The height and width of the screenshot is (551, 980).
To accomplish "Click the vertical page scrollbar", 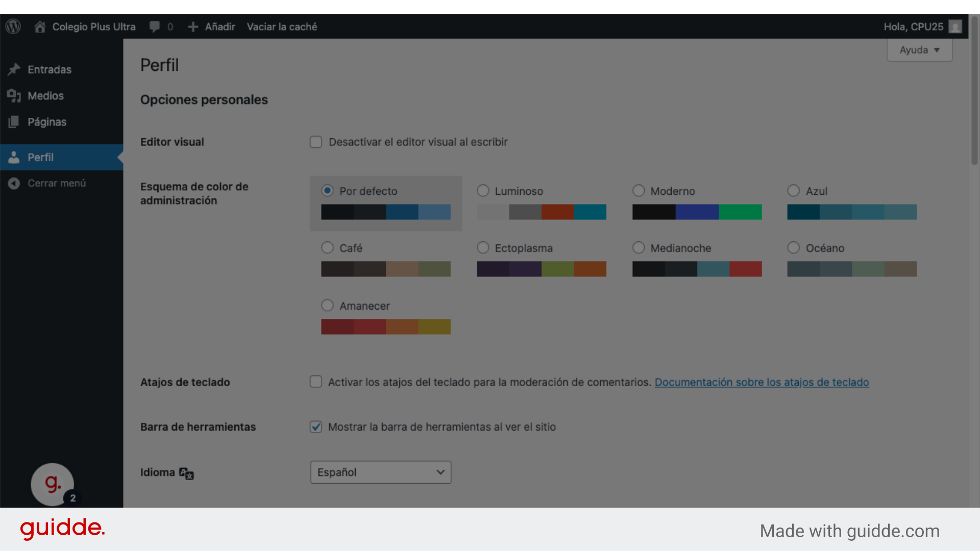I will (974, 92).
